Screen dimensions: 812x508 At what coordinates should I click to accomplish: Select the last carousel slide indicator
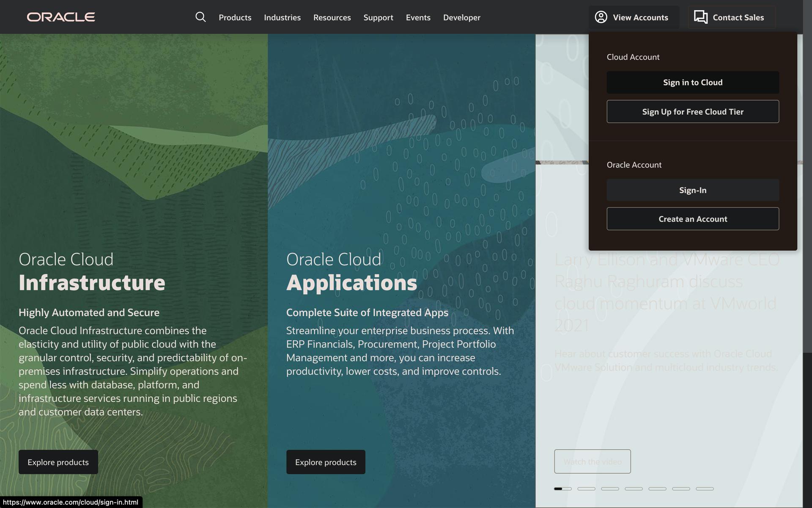click(x=705, y=489)
